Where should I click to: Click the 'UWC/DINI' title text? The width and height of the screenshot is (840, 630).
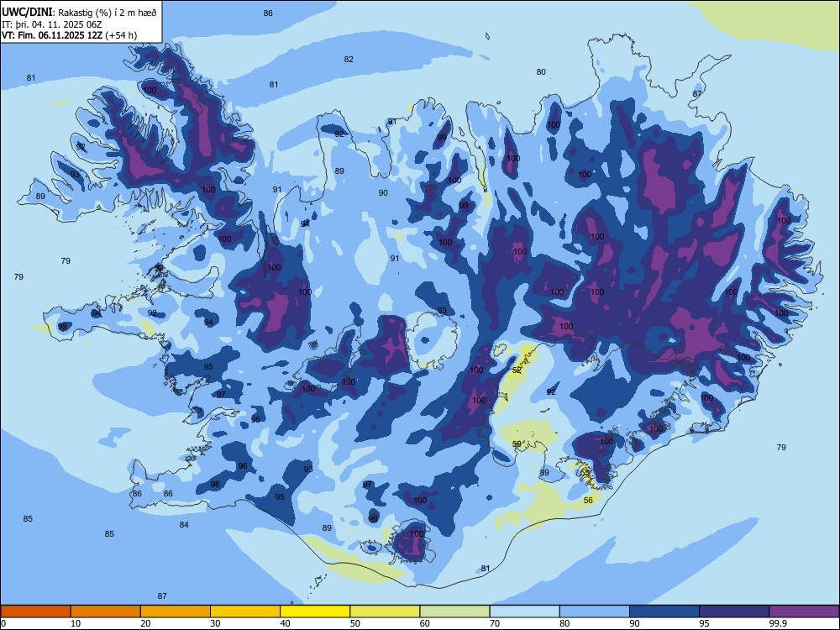click(28, 11)
